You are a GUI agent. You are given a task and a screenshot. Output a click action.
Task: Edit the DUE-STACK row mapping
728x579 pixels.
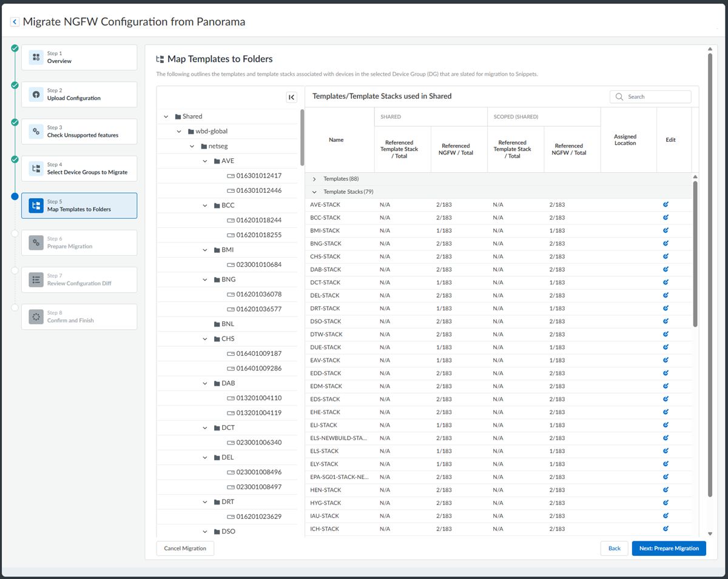tap(666, 347)
